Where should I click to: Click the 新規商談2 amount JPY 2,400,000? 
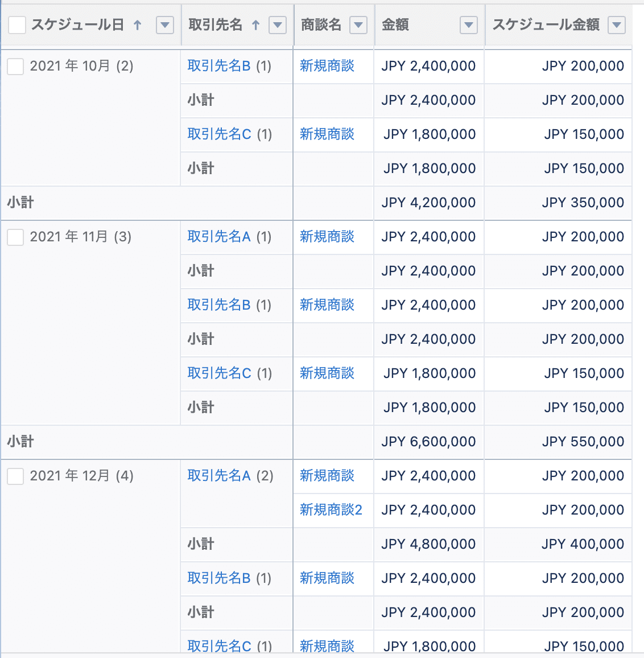(428, 510)
